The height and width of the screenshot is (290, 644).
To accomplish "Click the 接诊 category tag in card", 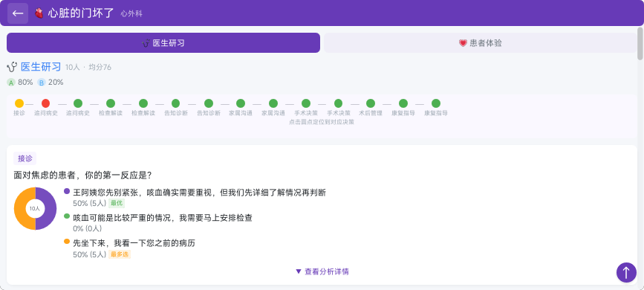I will (x=25, y=158).
